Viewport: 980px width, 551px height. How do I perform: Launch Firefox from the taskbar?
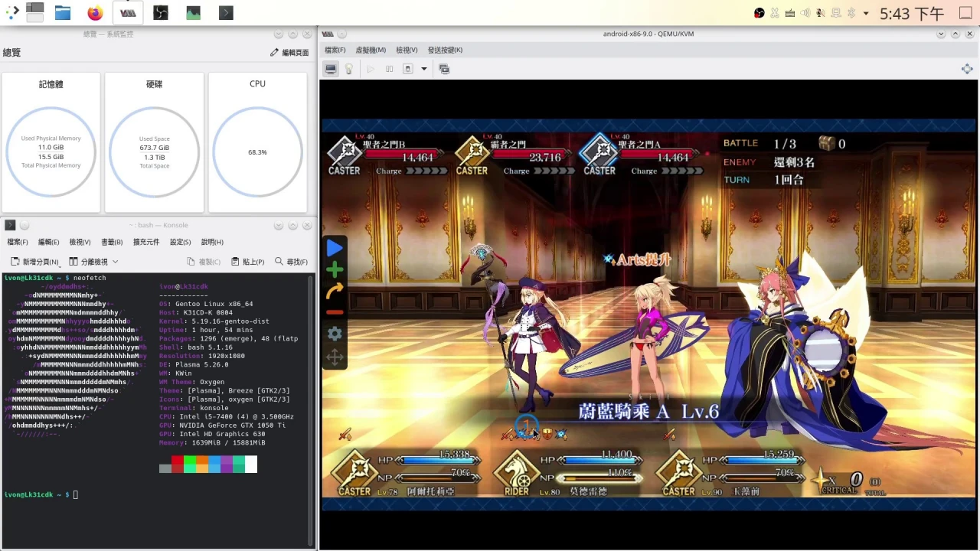tap(94, 12)
